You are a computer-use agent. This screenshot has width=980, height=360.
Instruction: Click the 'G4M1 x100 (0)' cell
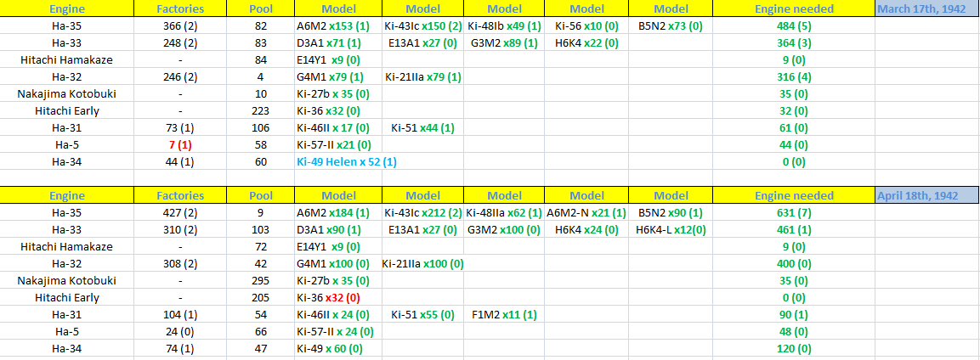point(338,263)
